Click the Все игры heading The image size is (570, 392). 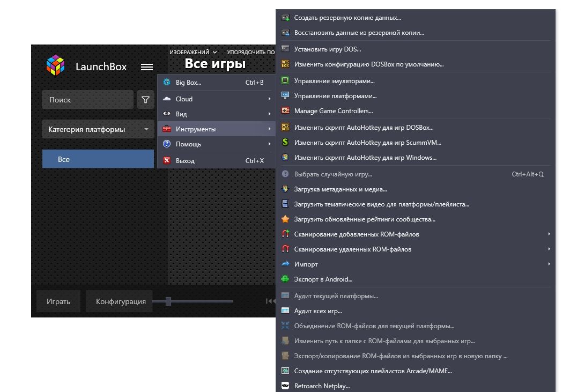click(x=215, y=64)
